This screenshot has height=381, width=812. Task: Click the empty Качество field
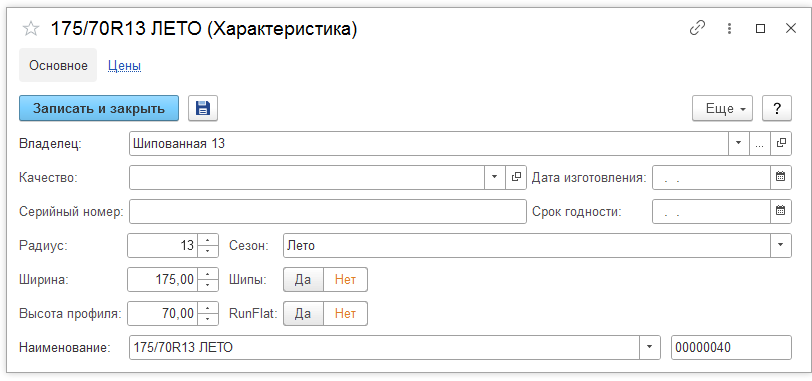tap(307, 177)
